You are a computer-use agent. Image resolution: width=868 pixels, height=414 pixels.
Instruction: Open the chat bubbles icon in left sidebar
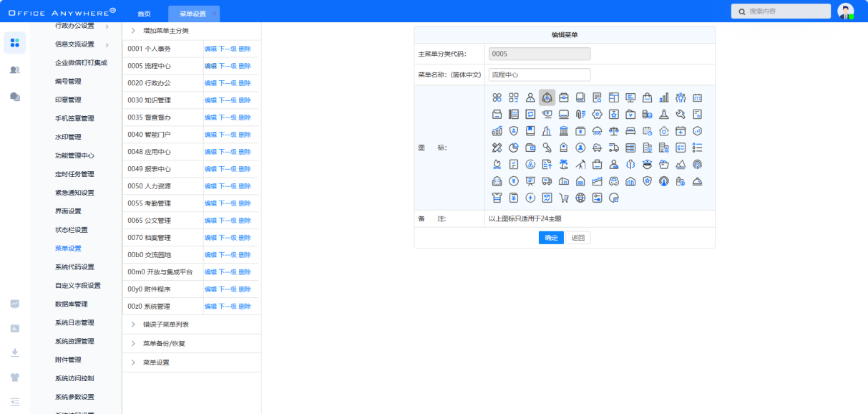tap(15, 97)
